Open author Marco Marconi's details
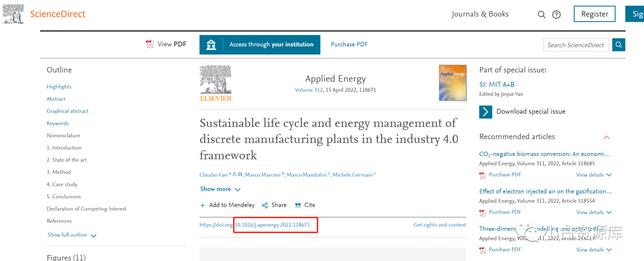Viewport: 644px width, 261px height. coord(263,175)
